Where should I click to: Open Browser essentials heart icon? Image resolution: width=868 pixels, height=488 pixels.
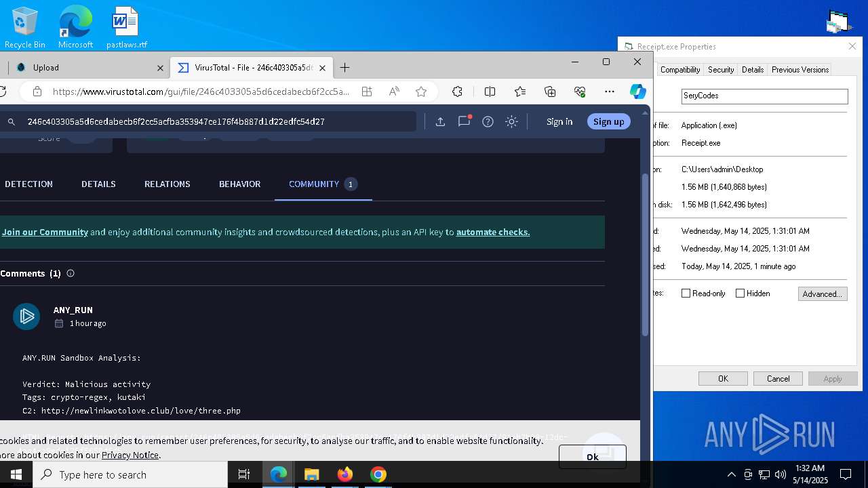(x=580, y=91)
